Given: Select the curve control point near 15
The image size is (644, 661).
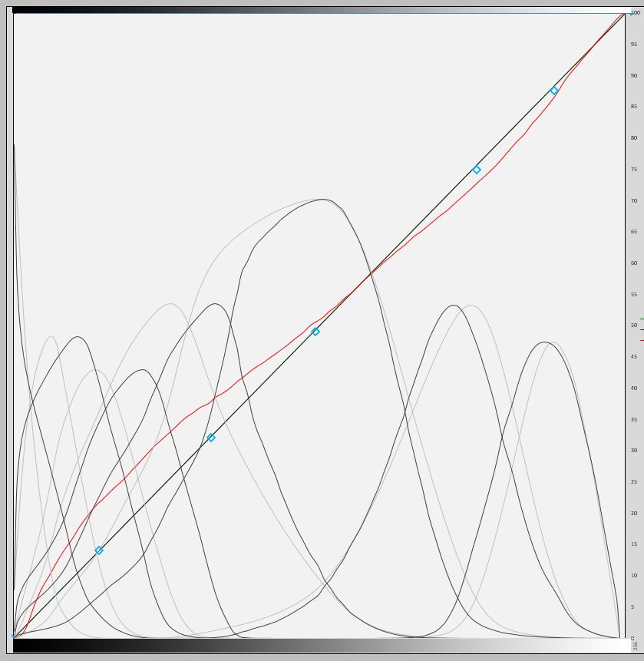Looking at the screenshot, I should [x=98, y=550].
